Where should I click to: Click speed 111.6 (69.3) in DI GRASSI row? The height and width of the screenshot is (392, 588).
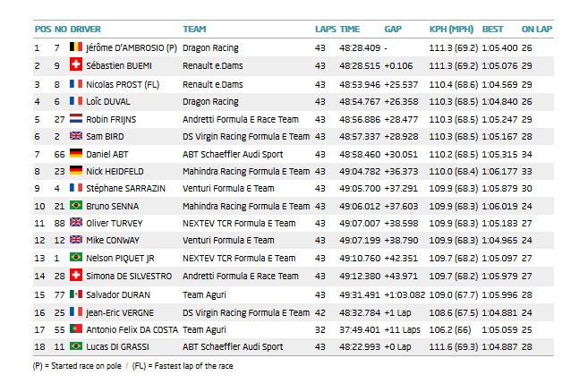(454, 347)
